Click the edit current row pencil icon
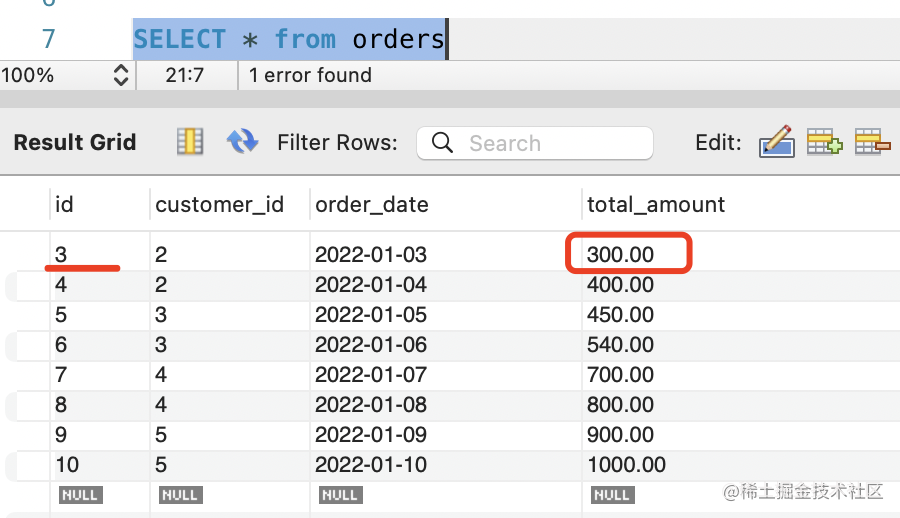Viewport: 900px width, 518px height. pos(776,142)
